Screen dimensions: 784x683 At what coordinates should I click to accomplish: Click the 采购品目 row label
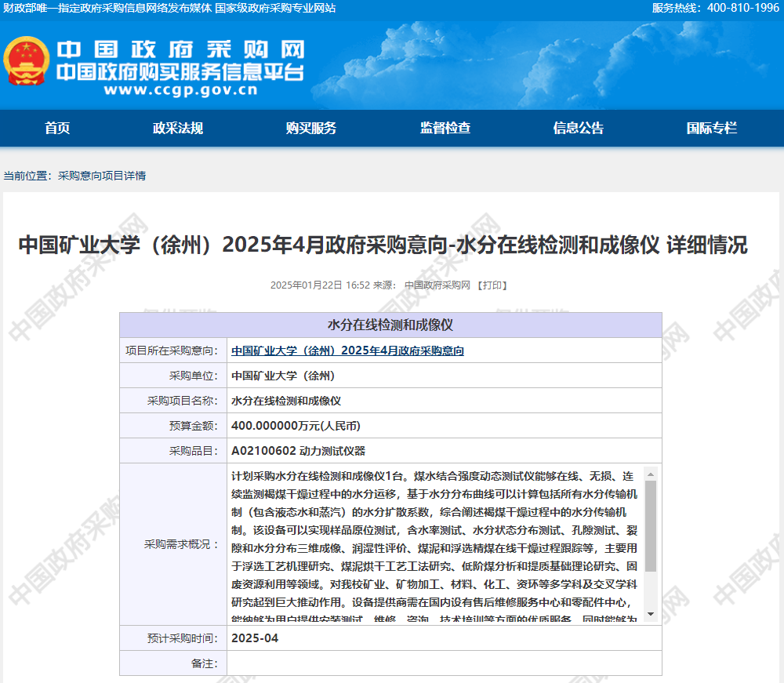194,451
